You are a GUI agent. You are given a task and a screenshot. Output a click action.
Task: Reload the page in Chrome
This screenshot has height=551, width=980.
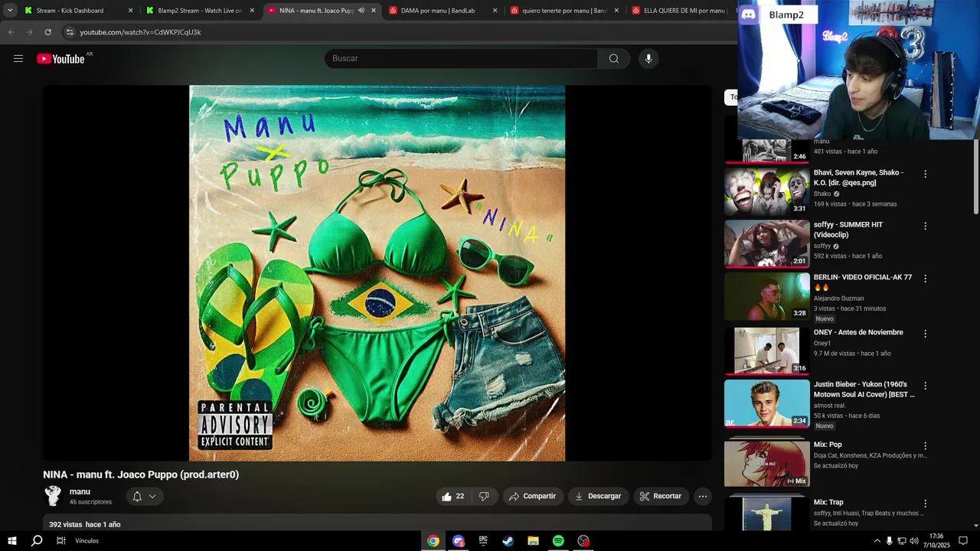[x=47, y=32]
